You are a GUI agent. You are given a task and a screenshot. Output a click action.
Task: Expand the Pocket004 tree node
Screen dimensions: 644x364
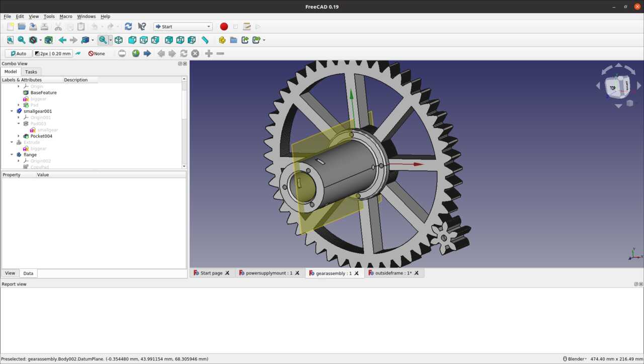click(x=19, y=136)
